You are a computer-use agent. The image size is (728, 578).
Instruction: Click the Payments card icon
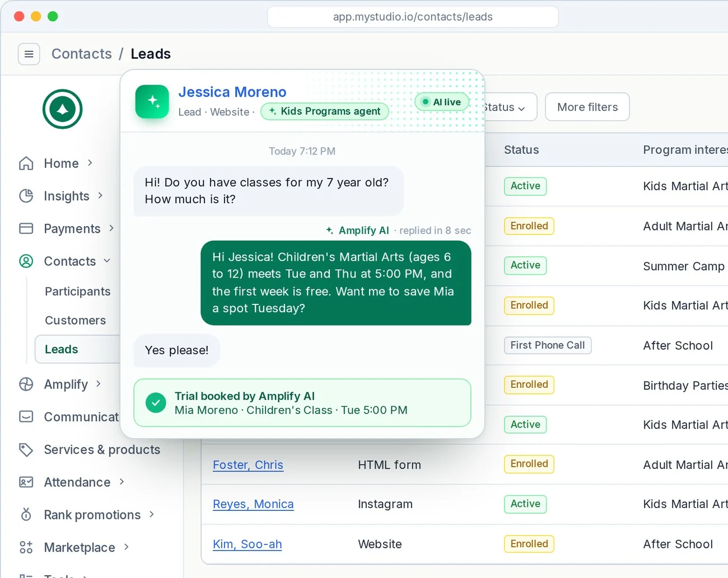[x=26, y=228]
